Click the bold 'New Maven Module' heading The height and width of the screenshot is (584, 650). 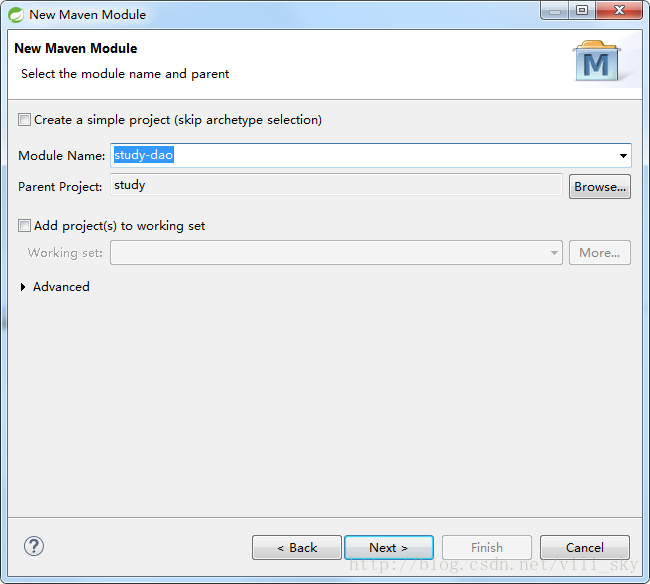tap(75, 48)
